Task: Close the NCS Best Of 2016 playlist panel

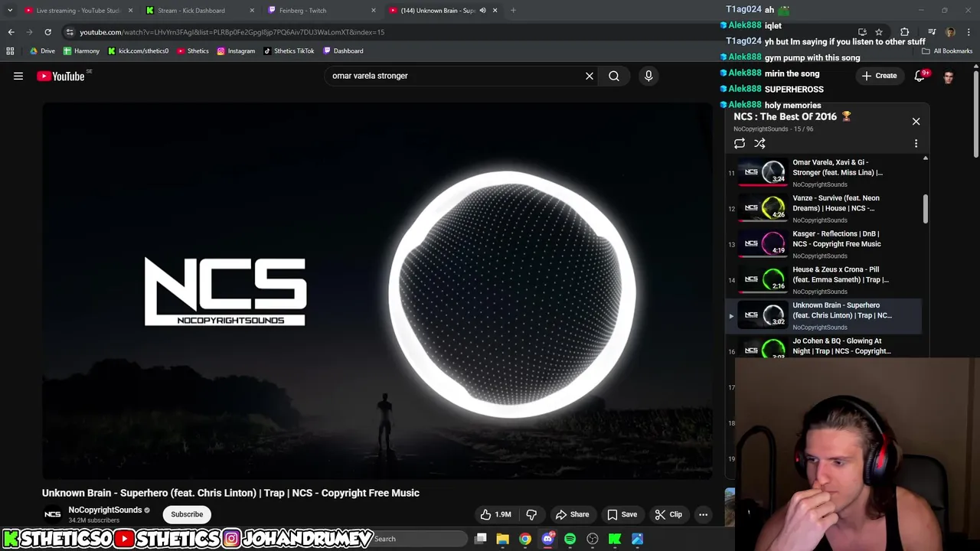Action: [x=916, y=121]
